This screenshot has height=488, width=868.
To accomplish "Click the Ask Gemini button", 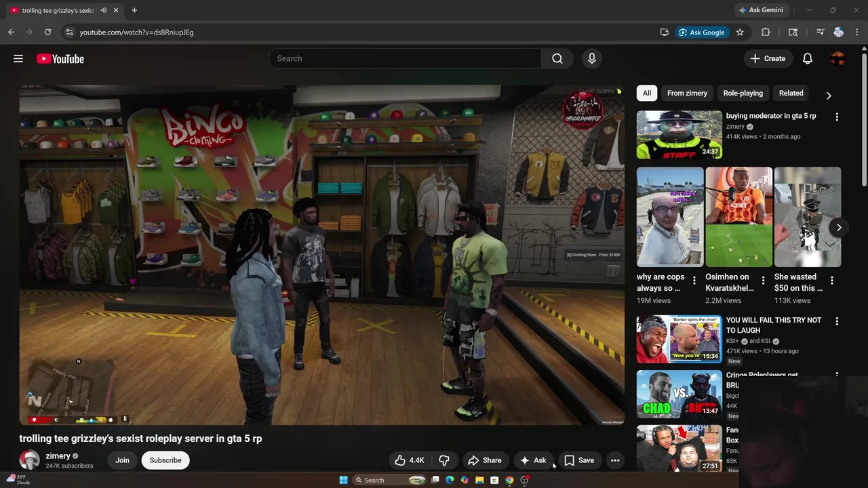I will pos(761,10).
